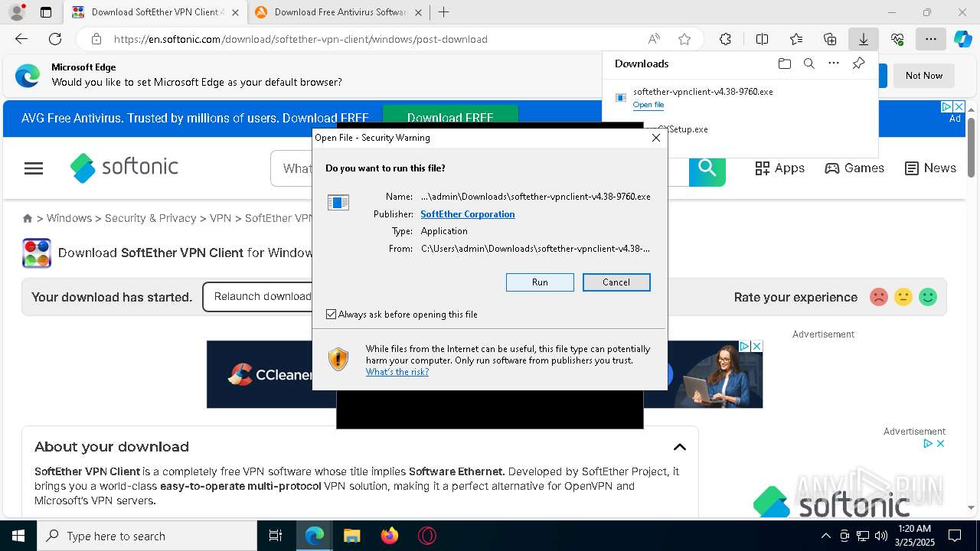Screen dimensions: 980x551
Task: Click the Softonic green search button
Action: pos(707,168)
